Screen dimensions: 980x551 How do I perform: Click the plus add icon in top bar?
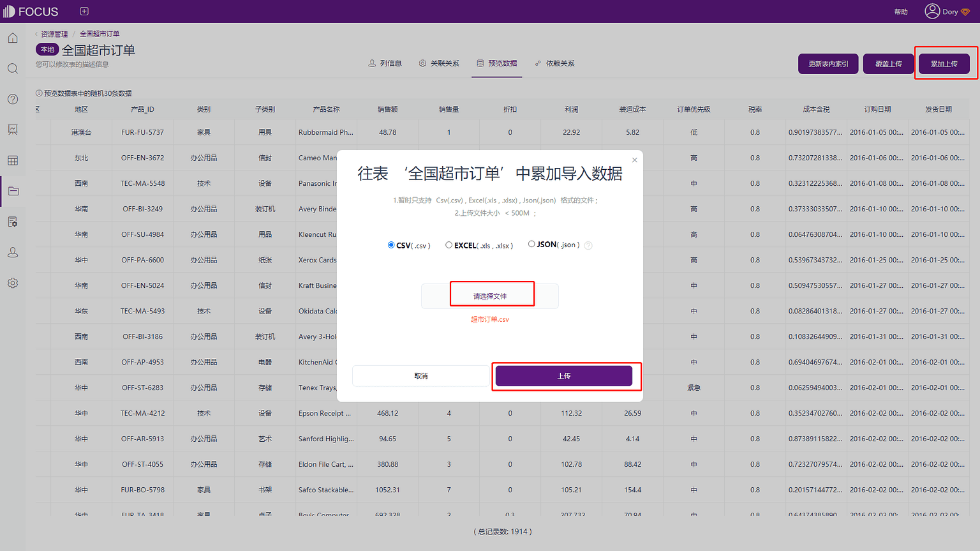pos(84,11)
